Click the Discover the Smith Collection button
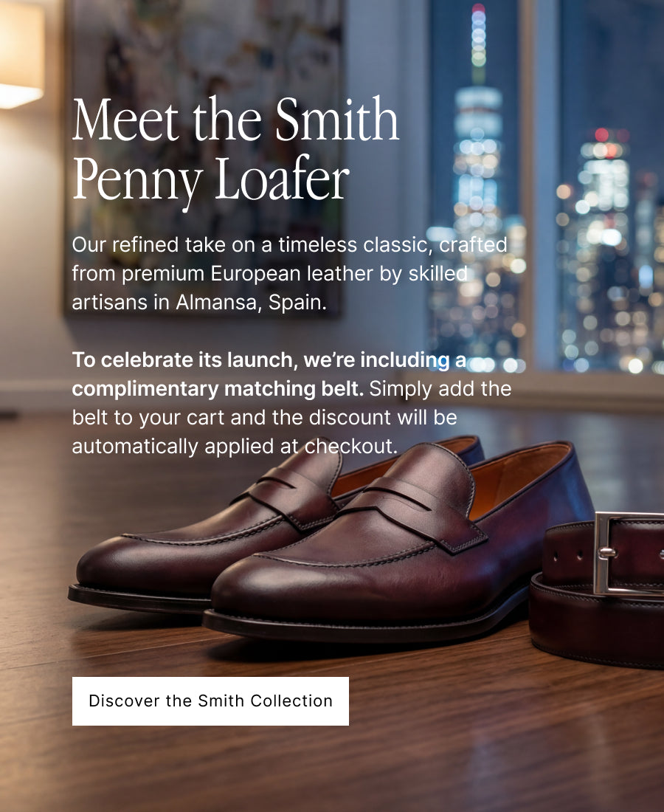Viewport: 664px width, 812px height. tap(210, 701)
